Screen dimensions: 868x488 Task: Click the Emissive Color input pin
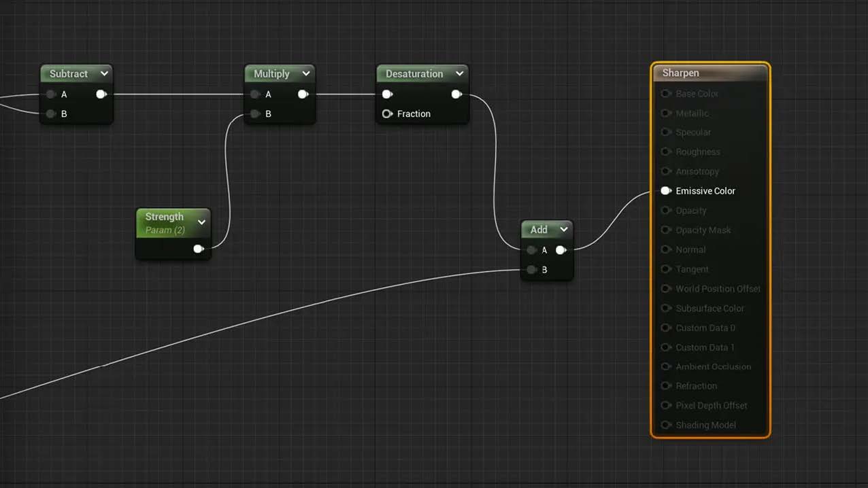coord(666,191)
